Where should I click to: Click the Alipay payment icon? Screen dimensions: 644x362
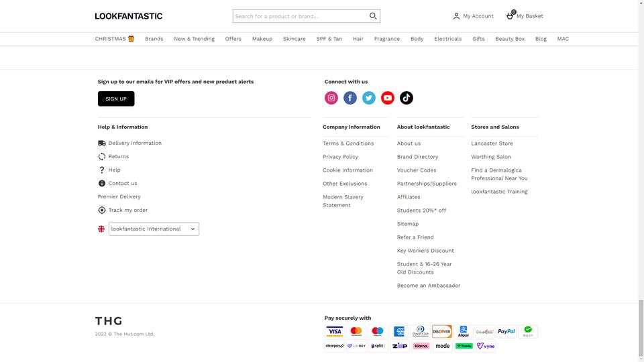[x=464, y=332]
